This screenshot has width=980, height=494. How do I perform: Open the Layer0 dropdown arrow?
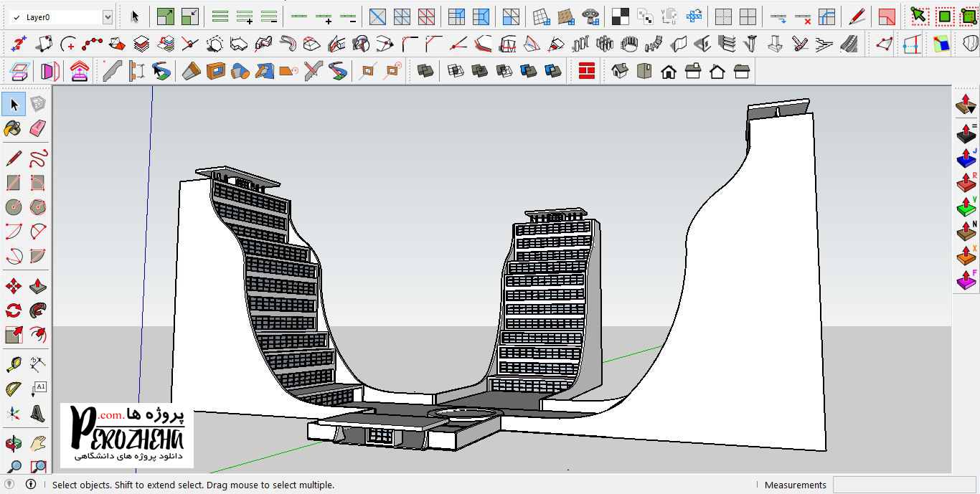tap(108, 16)
